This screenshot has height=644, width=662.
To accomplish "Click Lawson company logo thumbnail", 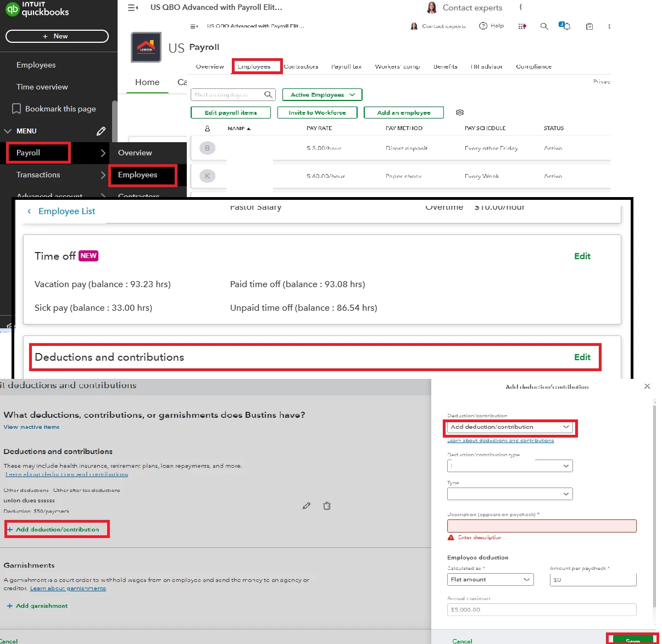I will click(146, 47).
